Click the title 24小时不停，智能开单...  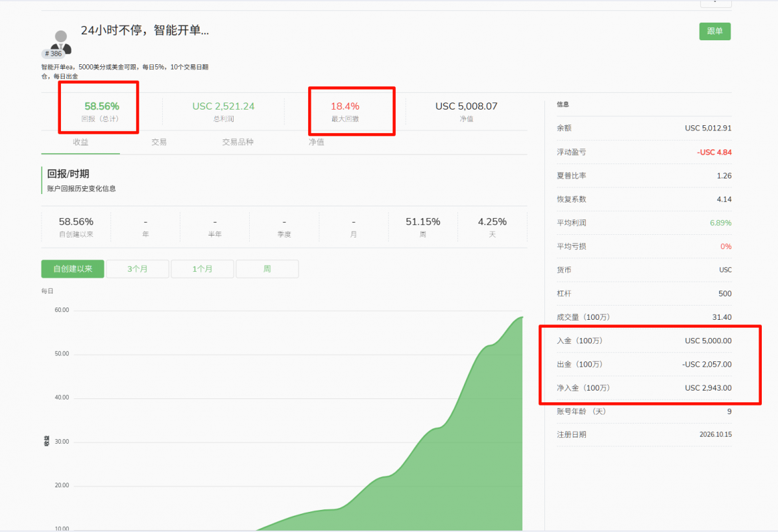(x=145, y=30)
